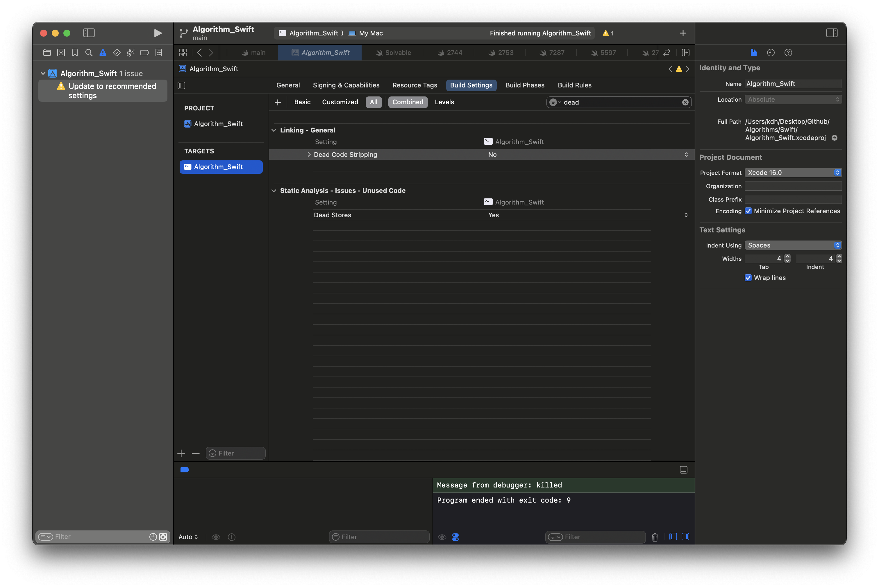This screenshot has width=879, height=588.
Task: Click the plus button in the toolbar
Action: point(683,33)
